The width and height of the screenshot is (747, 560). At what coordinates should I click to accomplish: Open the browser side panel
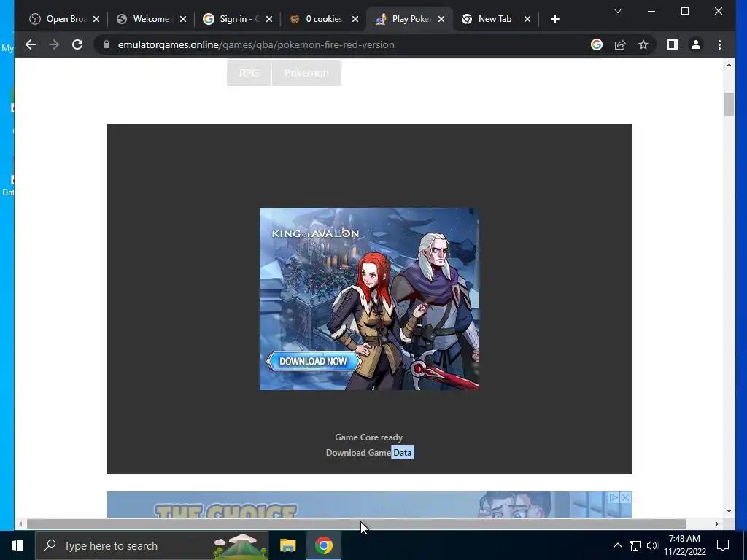[x=672, y=44]
